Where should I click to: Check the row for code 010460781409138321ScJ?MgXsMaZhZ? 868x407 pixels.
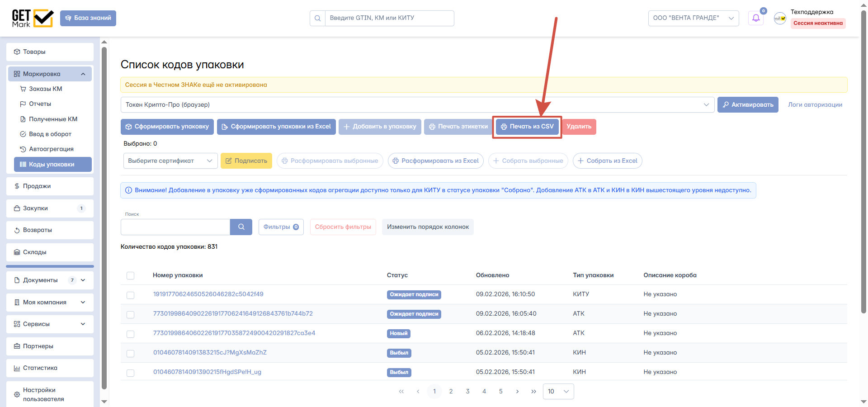pyautogui.click(x=131, y=353)
